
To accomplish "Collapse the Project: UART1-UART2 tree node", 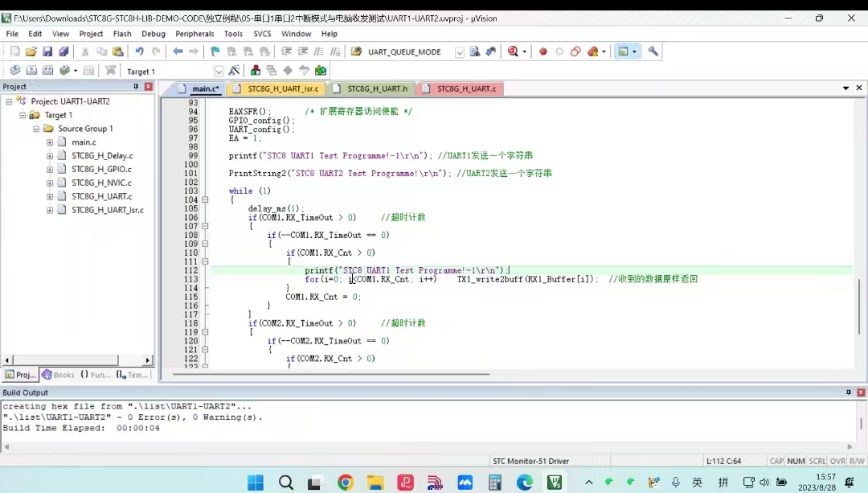I will click(9, 101).
